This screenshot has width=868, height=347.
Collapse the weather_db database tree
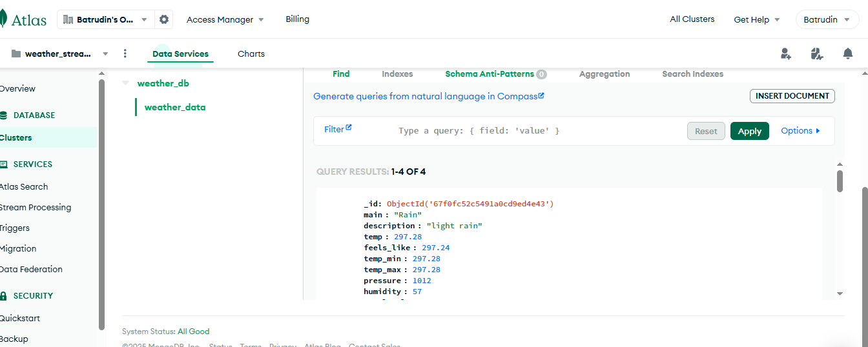[125, 83]
